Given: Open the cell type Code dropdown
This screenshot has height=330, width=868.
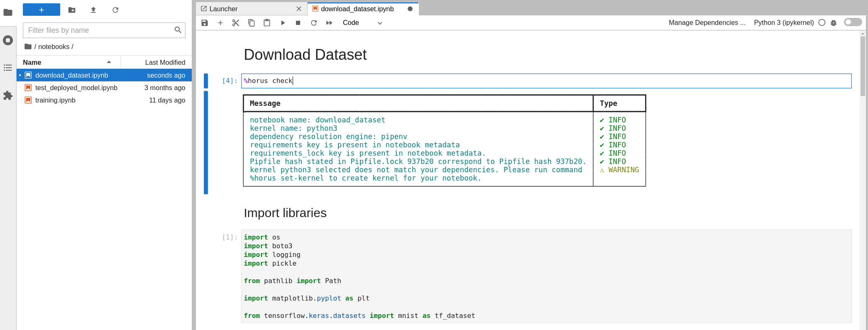Looking at the screenshot, I should coord(362,23).
